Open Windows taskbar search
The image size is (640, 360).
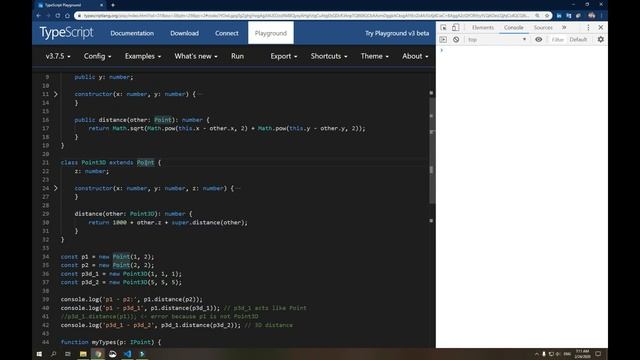pos(53,354)
